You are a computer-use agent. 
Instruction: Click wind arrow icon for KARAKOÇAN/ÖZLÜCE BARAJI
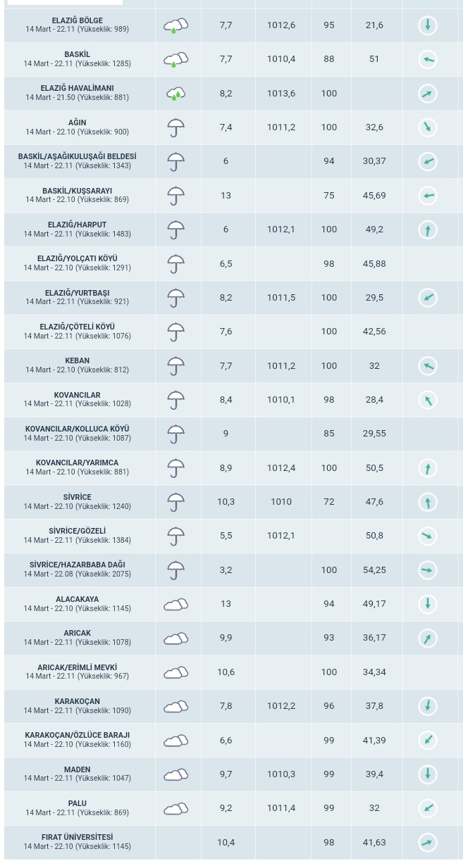[x=427, y=741]
